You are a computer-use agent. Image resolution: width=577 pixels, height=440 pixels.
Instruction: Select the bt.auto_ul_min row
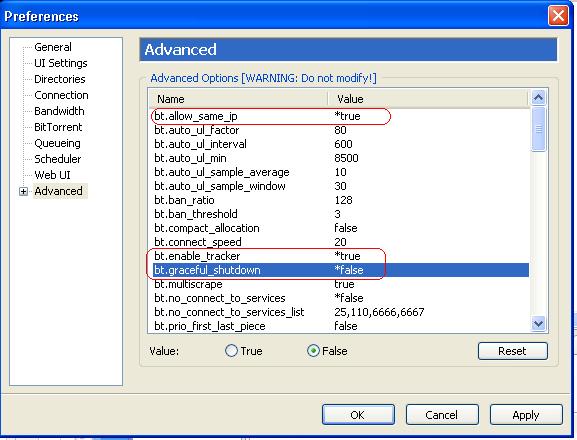click(x=341, y=158)
